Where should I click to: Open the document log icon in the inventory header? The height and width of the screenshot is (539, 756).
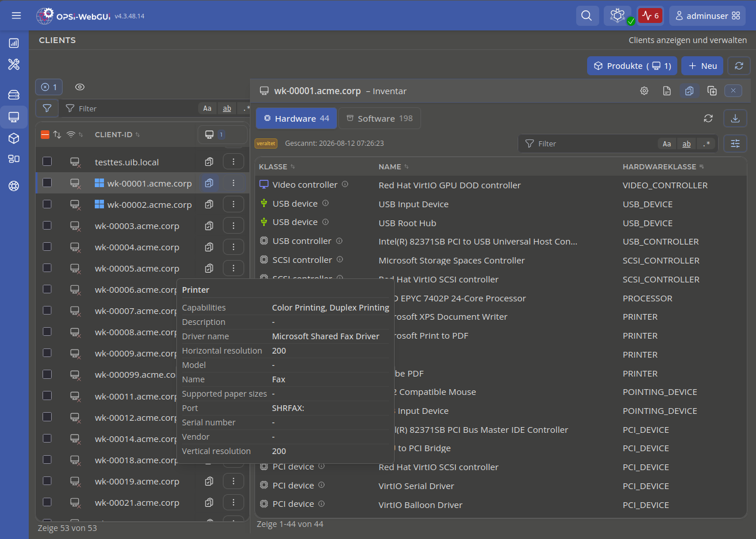tap(667, 91)
